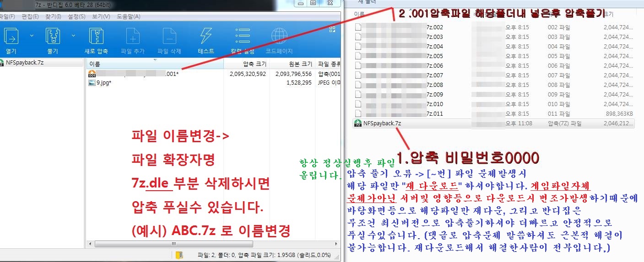This screenshot has width=644, height=262.
Task: Open the 보기(V) menu
Action: coord(101,16)
